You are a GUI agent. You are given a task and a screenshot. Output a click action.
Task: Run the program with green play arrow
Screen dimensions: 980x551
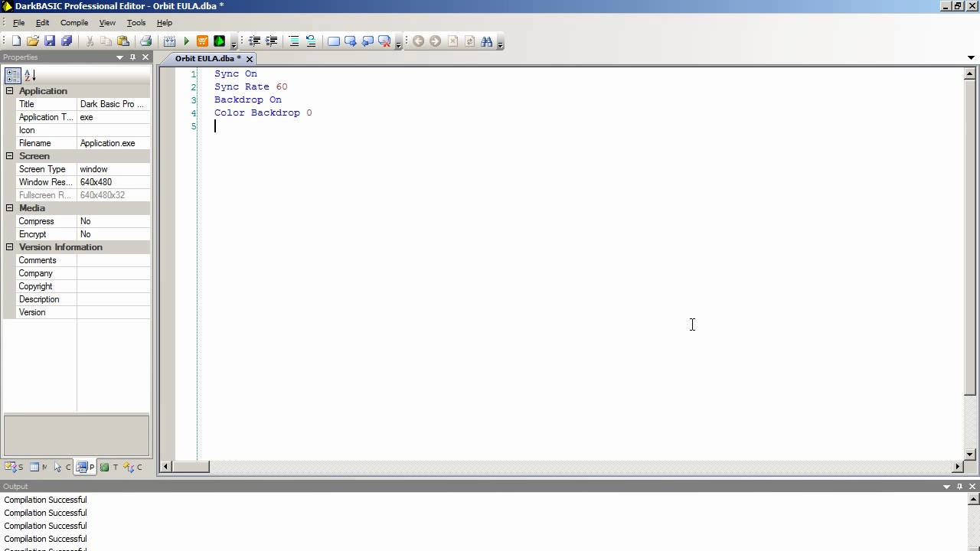click(x=186, y=41)
